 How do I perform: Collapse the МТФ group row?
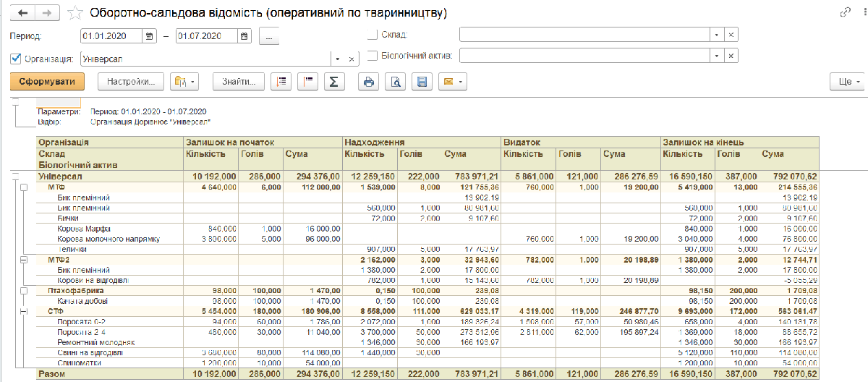tap(23, 187)
